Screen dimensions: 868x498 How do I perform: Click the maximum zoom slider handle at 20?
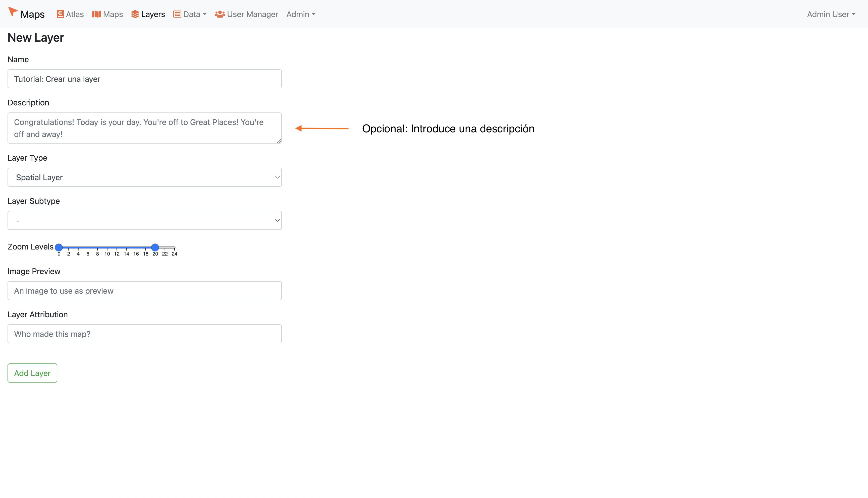click(x=155, y=247)
